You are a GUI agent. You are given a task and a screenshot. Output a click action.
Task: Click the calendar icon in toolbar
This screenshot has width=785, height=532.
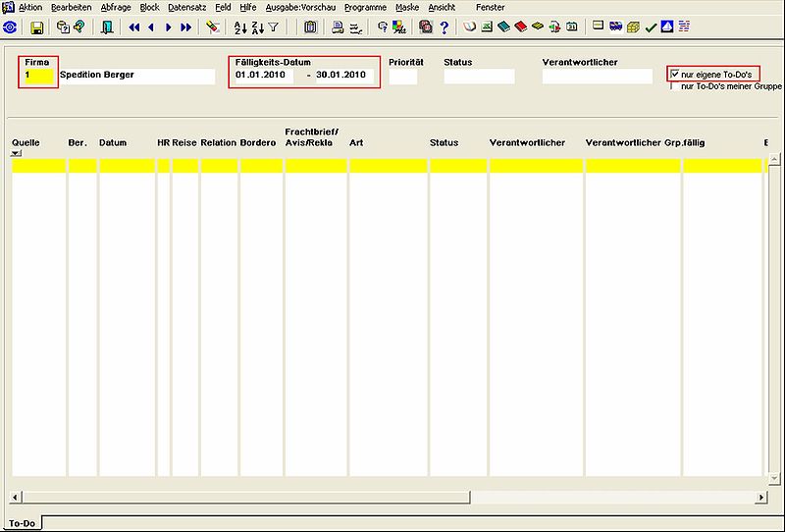(572, 27)
